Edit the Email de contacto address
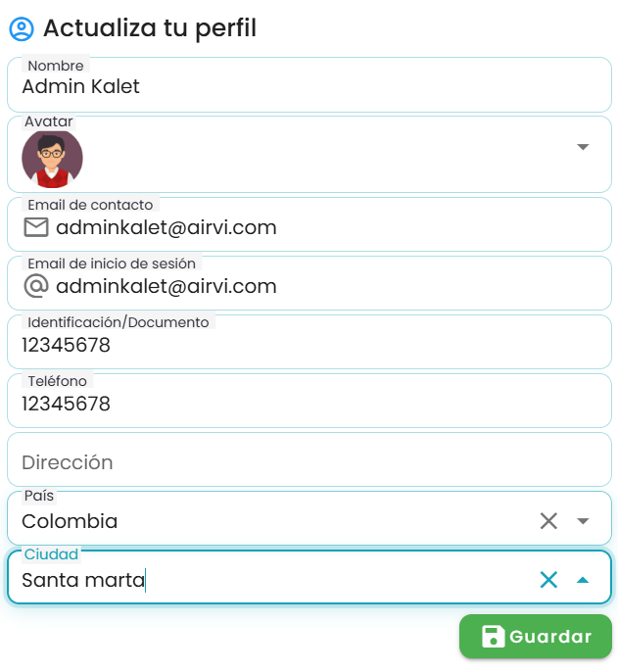This screenshot has height=672, width=618. pos(166,227)
